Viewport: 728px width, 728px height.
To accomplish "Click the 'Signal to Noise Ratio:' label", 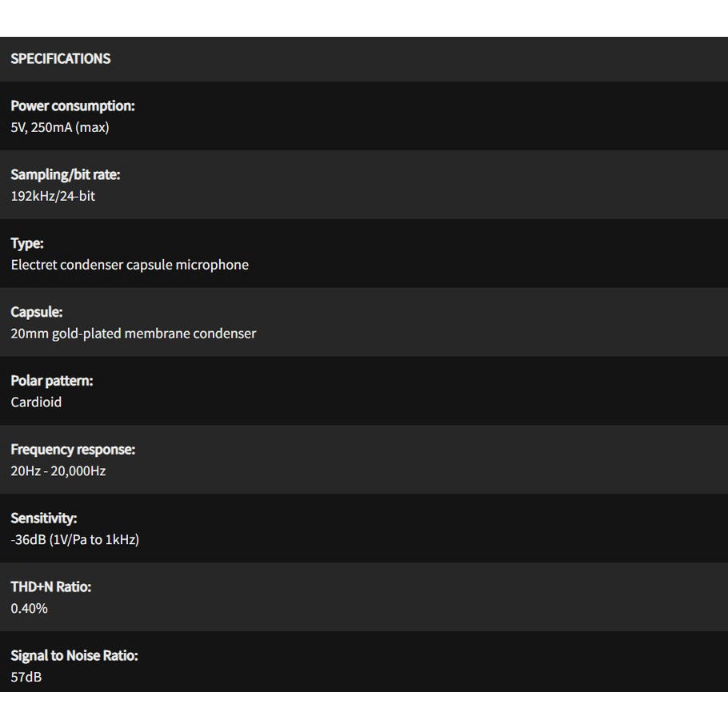I will [74, 656].
